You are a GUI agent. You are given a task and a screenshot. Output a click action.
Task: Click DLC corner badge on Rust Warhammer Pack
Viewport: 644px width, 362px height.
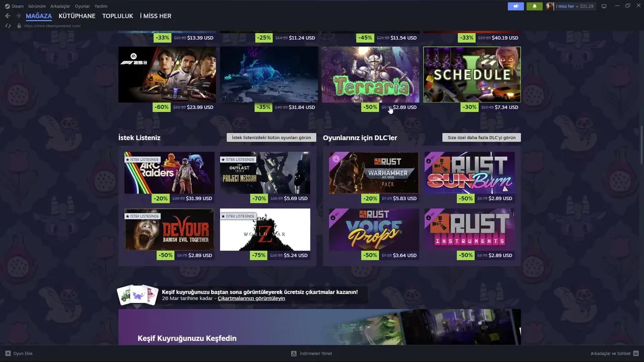coord(336,159)
